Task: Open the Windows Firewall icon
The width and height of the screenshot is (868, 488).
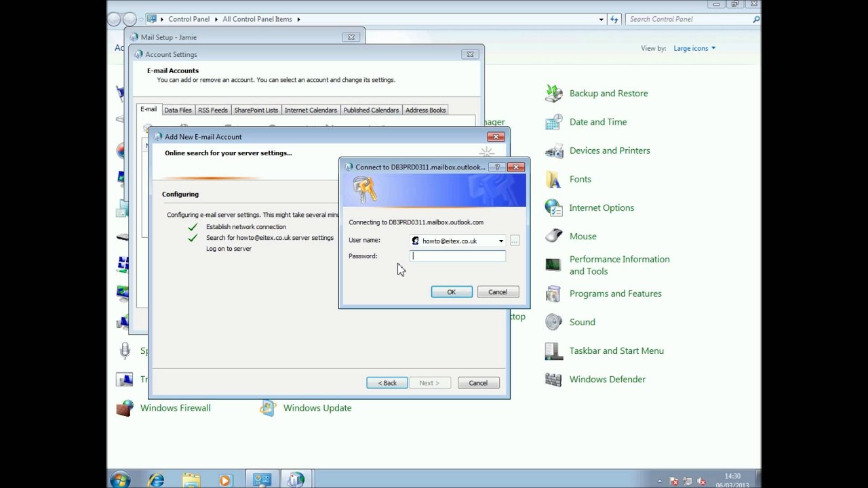Action: [x=125, y=408]
